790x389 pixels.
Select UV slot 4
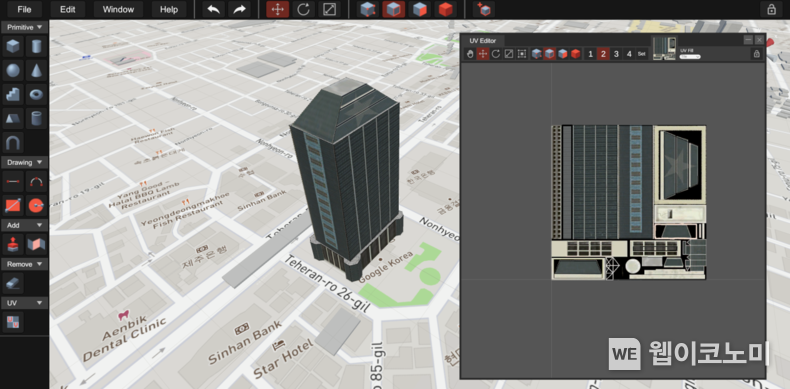(629, 54)
